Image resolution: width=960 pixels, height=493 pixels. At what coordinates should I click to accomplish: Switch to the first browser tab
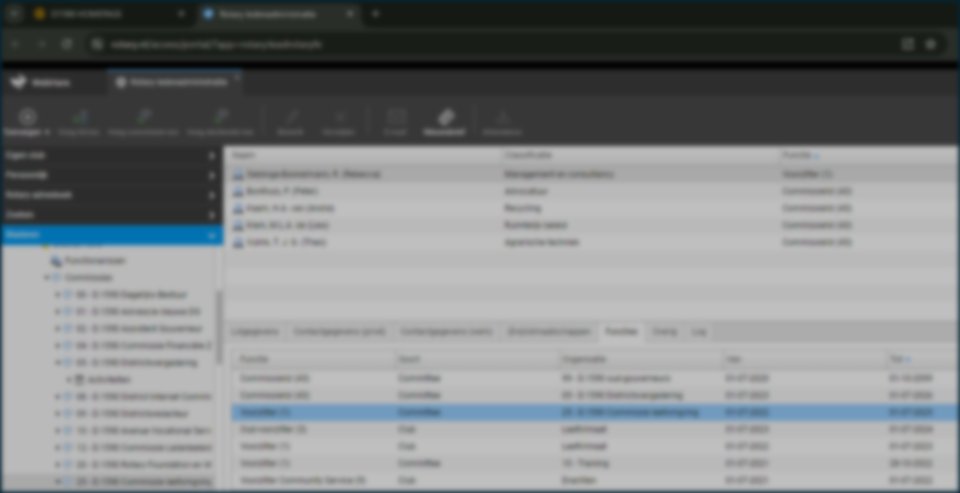[x=110, y=13]
